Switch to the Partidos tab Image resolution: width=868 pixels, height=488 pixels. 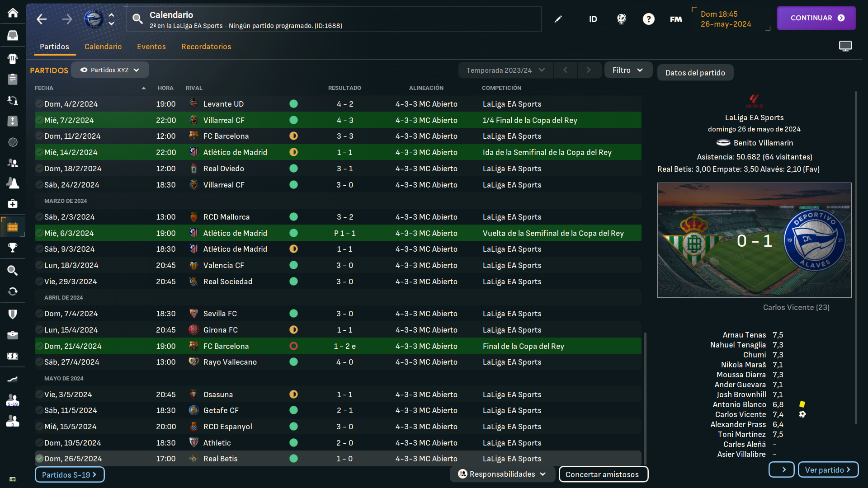[54, 47]
